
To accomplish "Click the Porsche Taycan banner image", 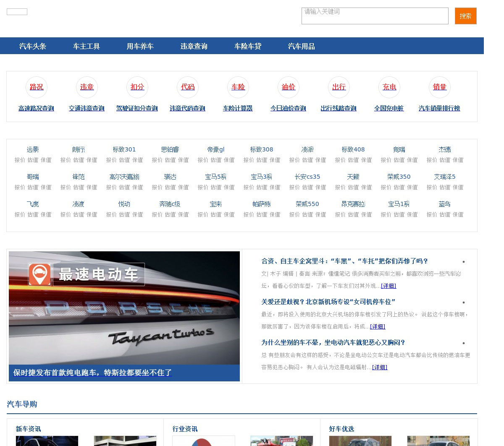I will click(124, 308).
